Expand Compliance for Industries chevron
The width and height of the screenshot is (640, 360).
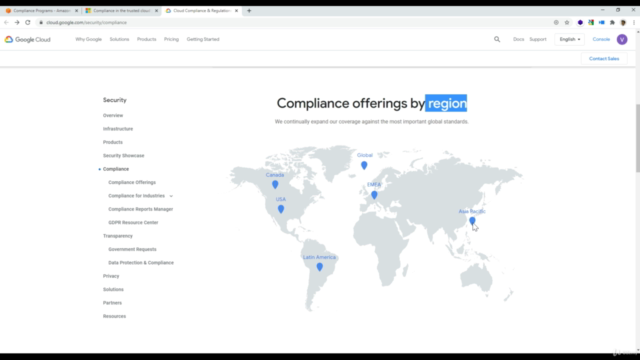click(x=171, y=196)
